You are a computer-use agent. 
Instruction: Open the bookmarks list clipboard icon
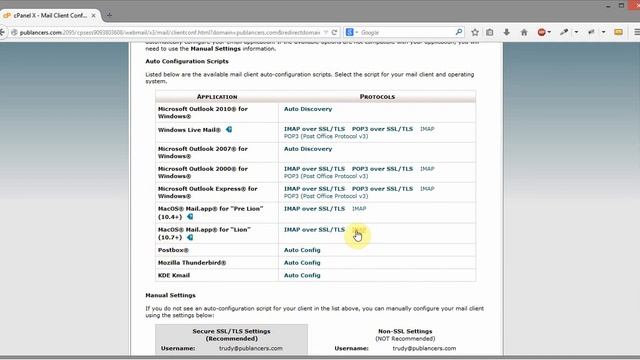coord(490,32)
